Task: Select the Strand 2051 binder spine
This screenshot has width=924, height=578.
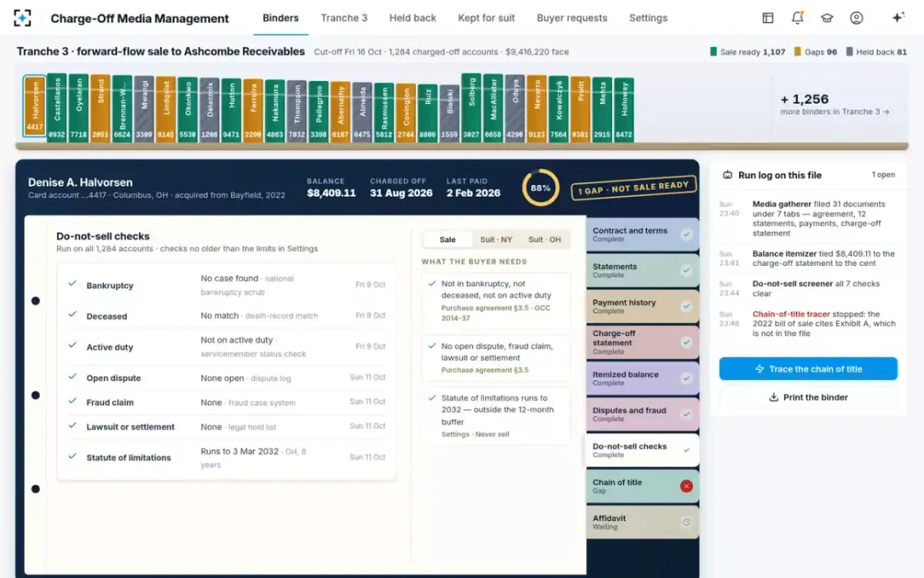Action: pos(100,107)
